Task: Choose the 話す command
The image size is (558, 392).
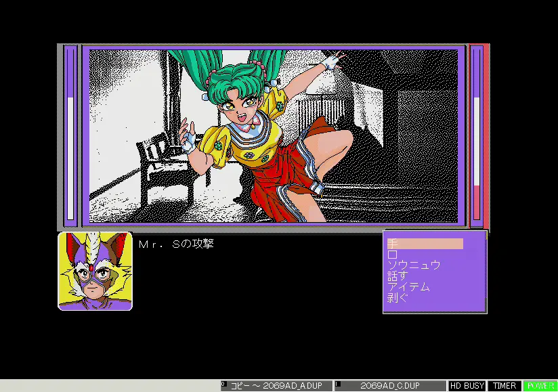Action: click(398, 276)
